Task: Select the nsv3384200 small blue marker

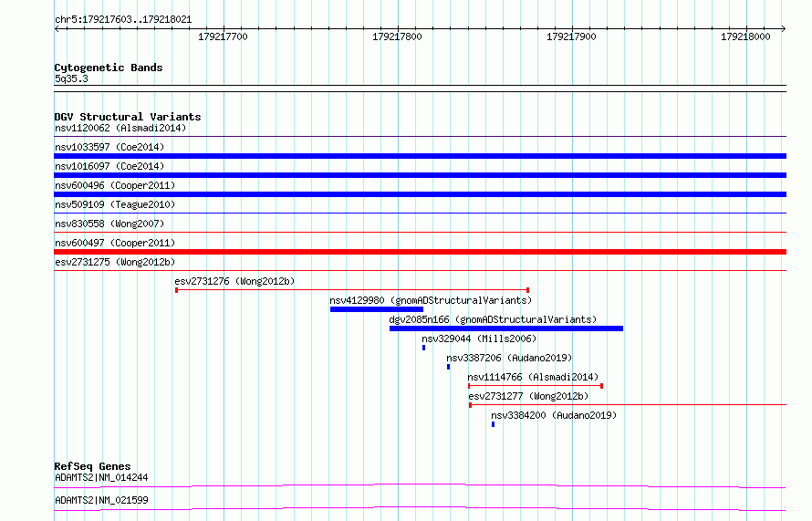Action: click(x=493, y=424)
